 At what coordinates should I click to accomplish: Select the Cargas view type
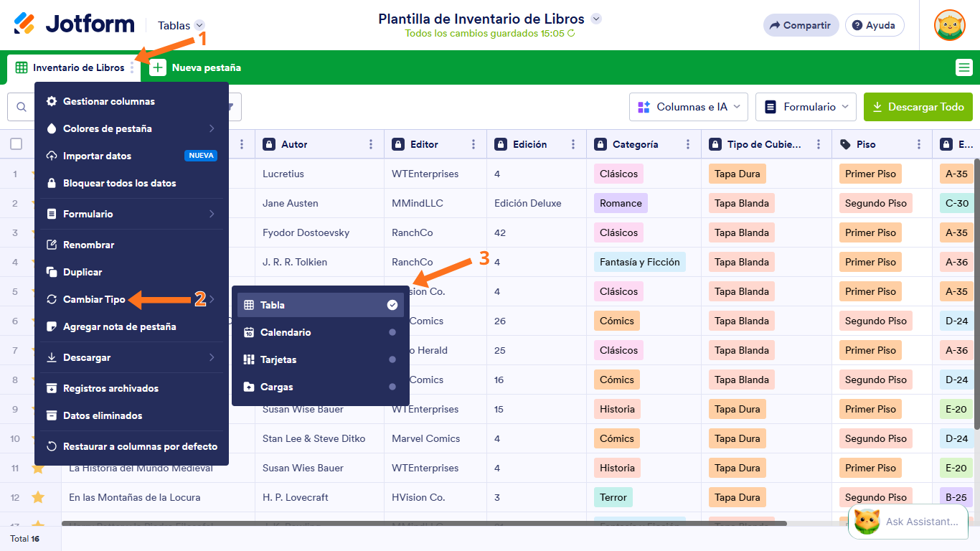321,387
